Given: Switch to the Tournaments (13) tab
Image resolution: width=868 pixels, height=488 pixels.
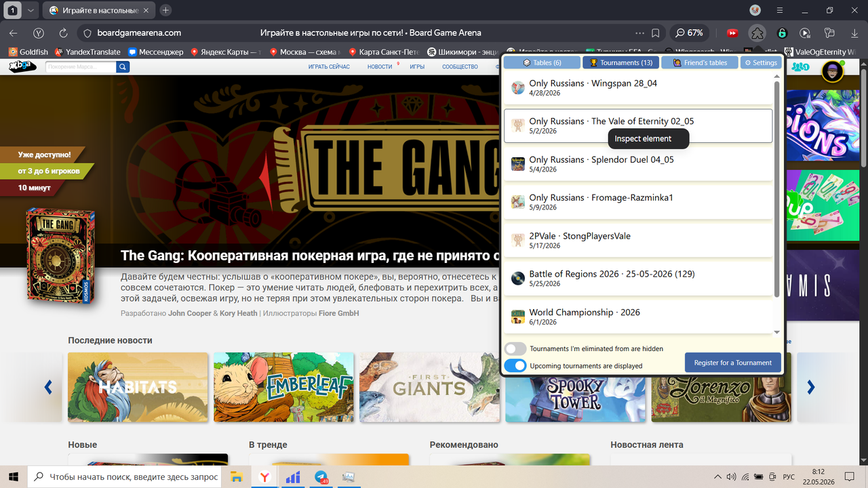Looking at the screenshot, I should 620,62.
